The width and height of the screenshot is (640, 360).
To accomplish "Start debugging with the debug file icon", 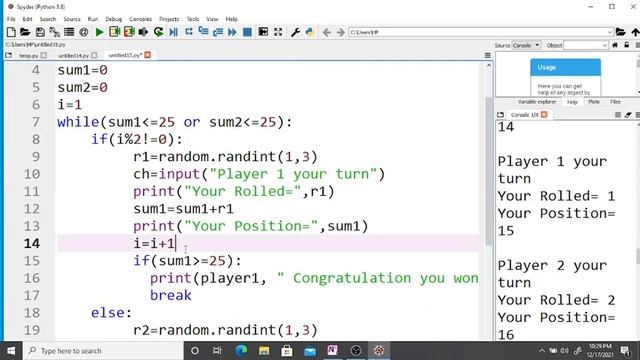I will 173,32.
